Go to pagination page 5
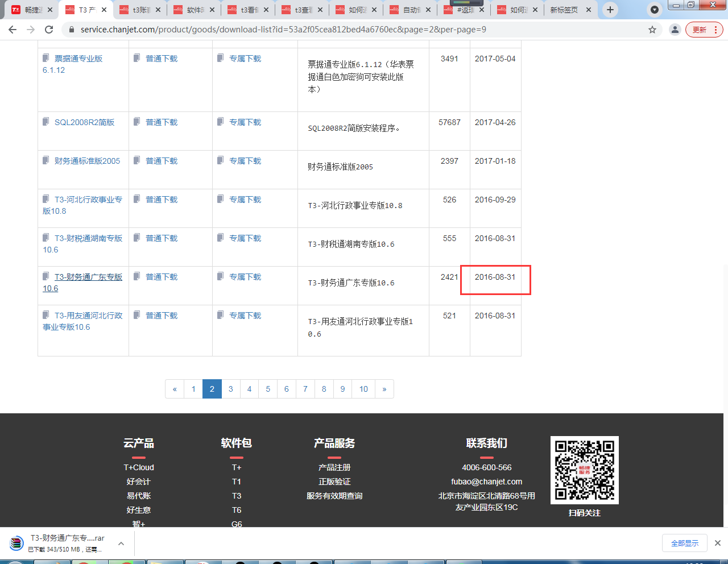The height and width of the screenshot is (564, 728). (x=268, y=389)
